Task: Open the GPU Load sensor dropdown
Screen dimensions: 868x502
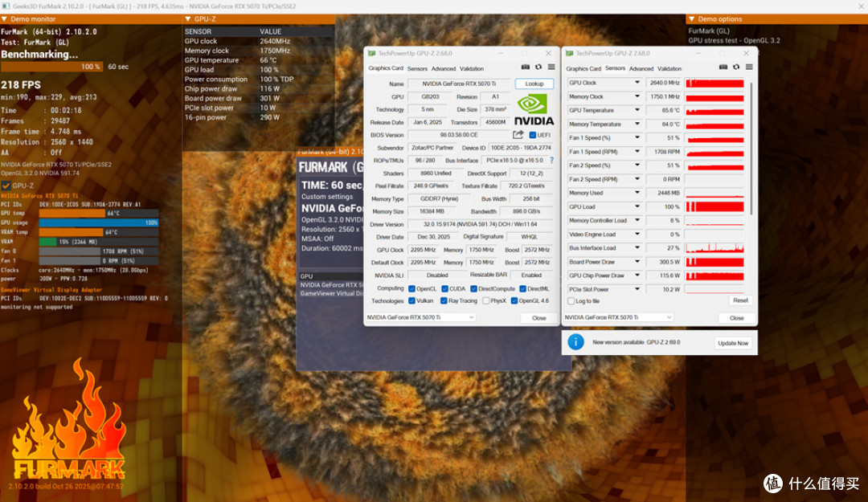Action: (x=637, y=206)
